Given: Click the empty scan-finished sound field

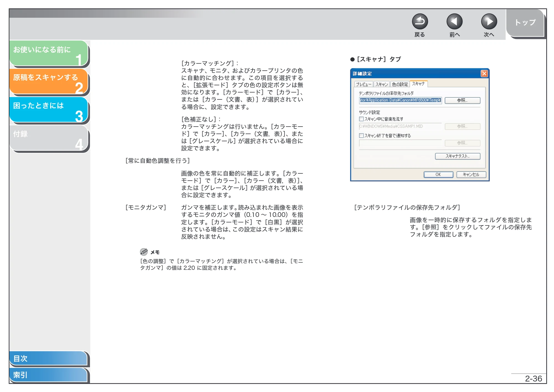Looking at the screenshot, I should (x=400, y=143).
